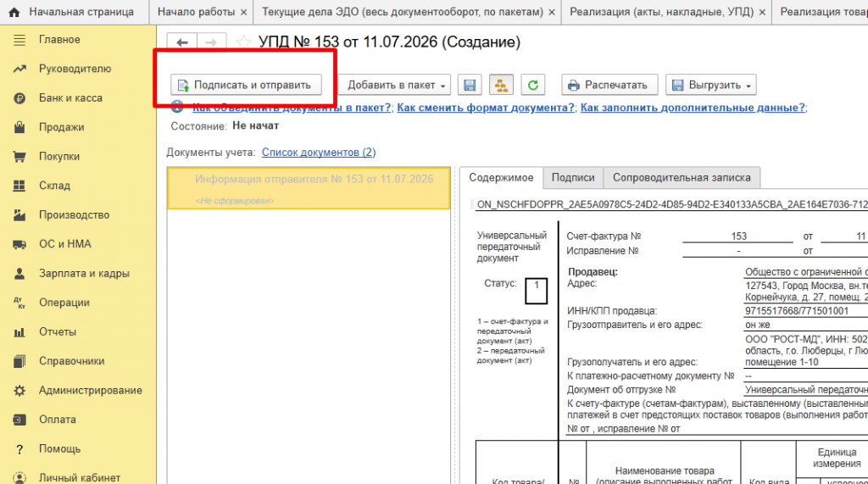
Task: Open link Как объединить документы в пакет?
Action: click(292, 108)
